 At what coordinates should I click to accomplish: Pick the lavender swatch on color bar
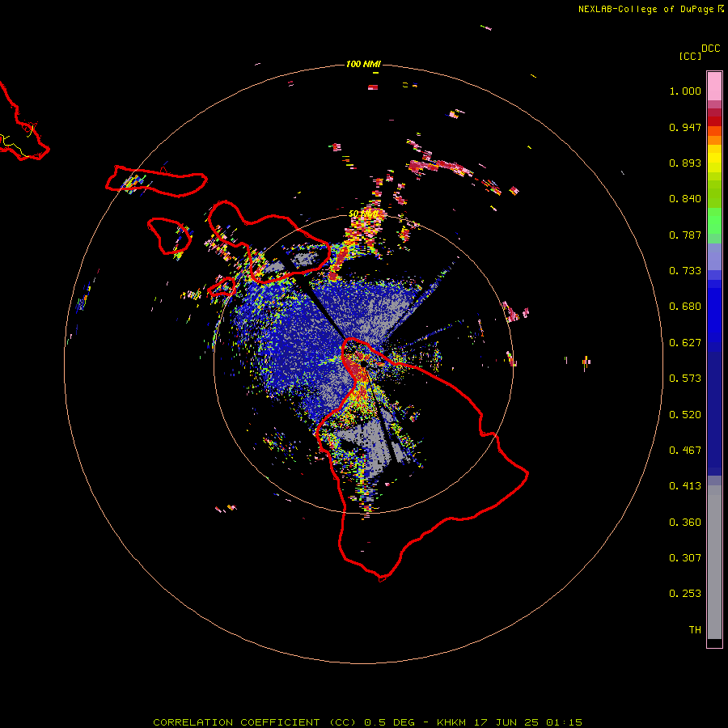[714, 256]
